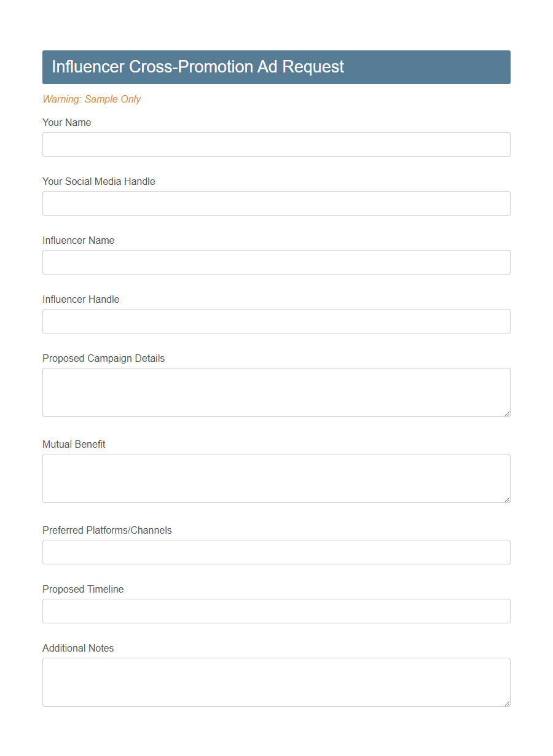Click the Influencer Handle input field
Viewport: 553px width, 756px height.
[x=276, y=321]
